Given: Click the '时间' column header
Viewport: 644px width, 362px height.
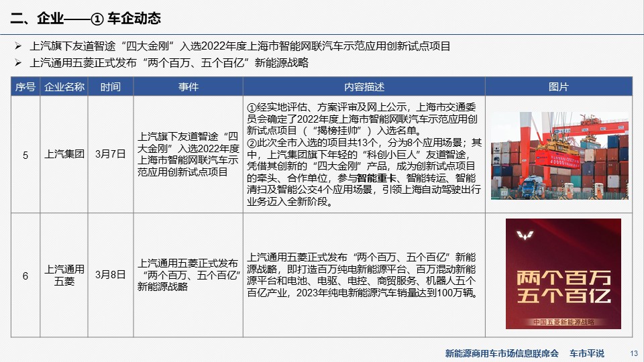Looking at the screenshot, I should pos(111,86).
